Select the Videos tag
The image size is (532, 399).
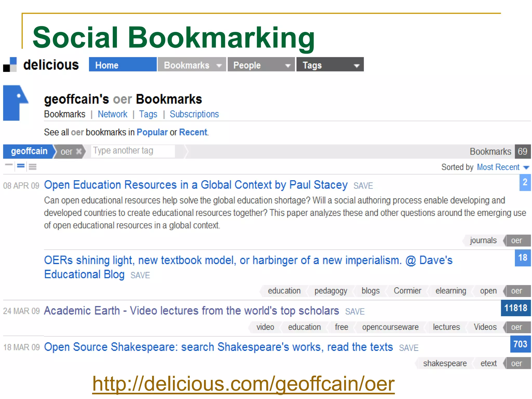tap(485, 327)
